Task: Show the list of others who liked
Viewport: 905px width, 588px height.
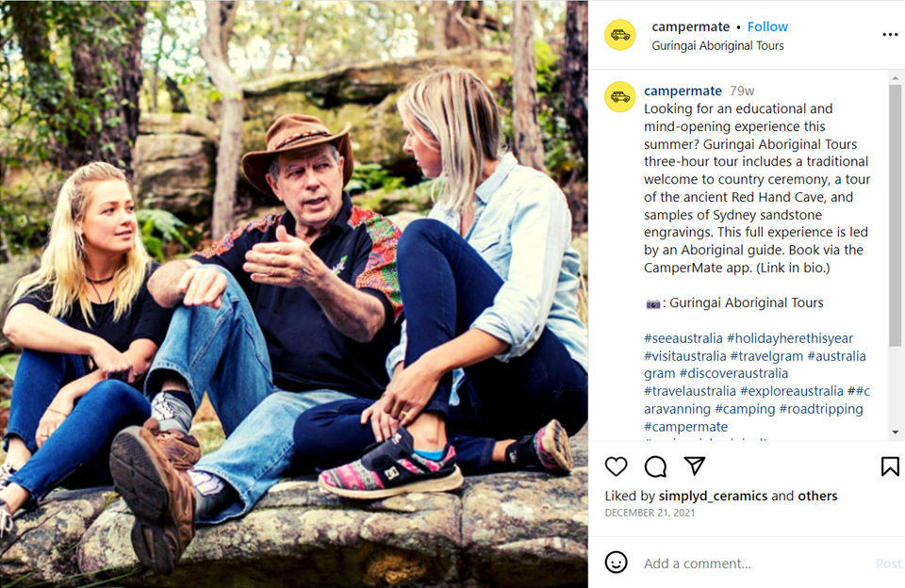Action: pyautogui.click(x=817, y=496)
